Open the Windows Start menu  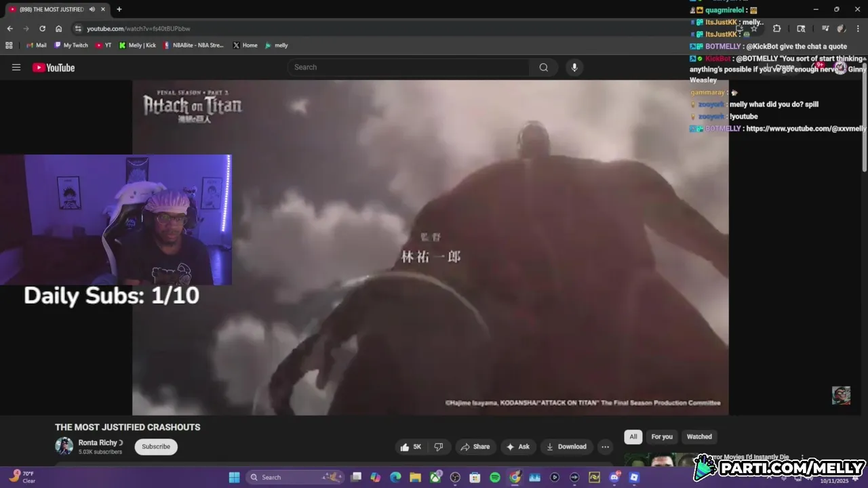pos(234,477)
